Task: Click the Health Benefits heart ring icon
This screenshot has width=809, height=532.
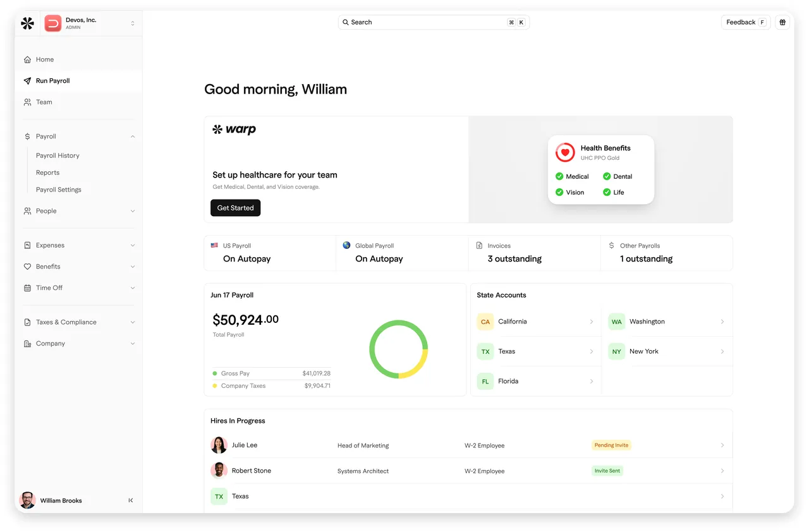Action: point(565,152)
